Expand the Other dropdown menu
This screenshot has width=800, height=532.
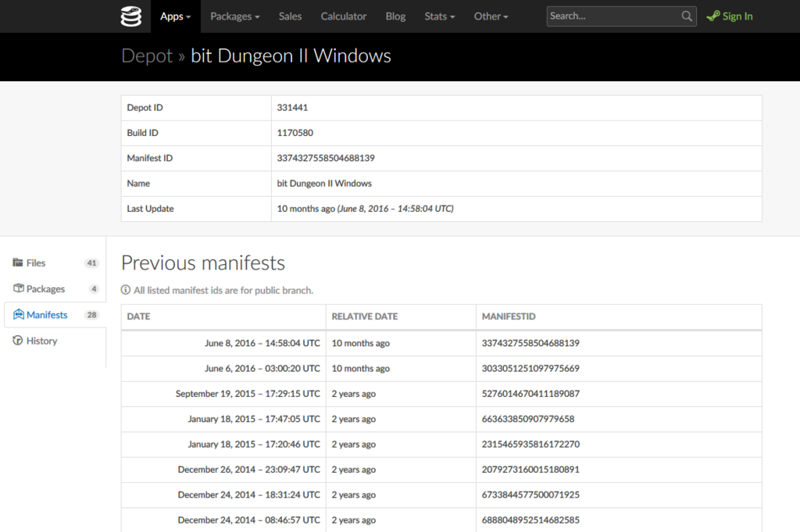point(491,16)
